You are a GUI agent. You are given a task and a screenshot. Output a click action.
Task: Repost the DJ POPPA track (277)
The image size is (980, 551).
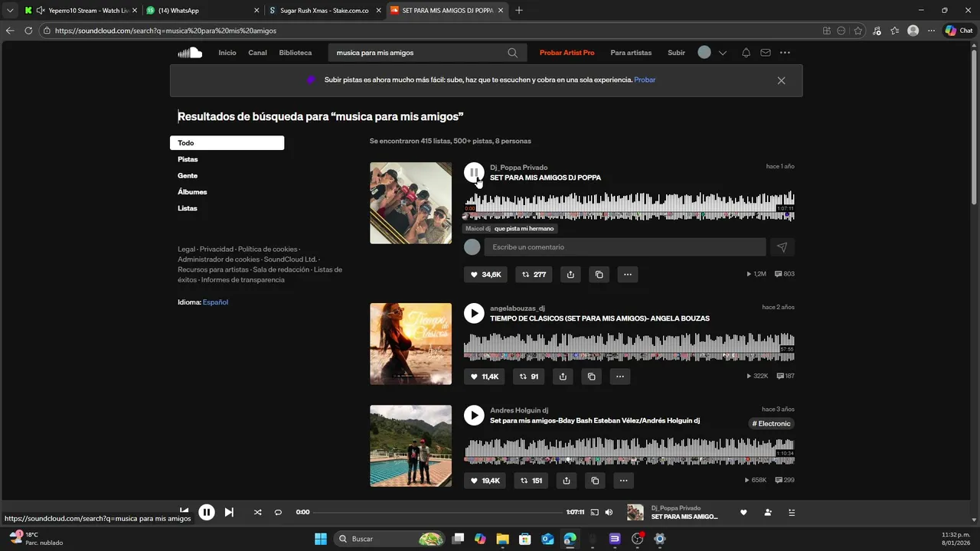pyautogui.click(x=534, y=274)
